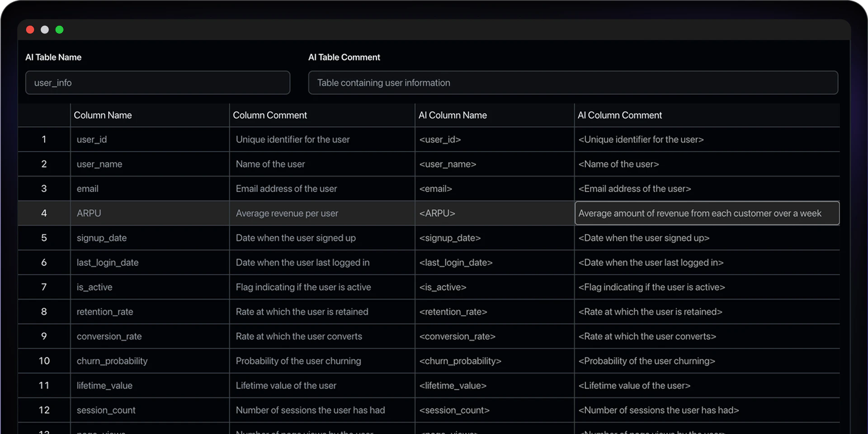This screenshot has height=434, width=868.
Task: Click the <lifetime_value> AI column name cell
Action: coord(453,385)
